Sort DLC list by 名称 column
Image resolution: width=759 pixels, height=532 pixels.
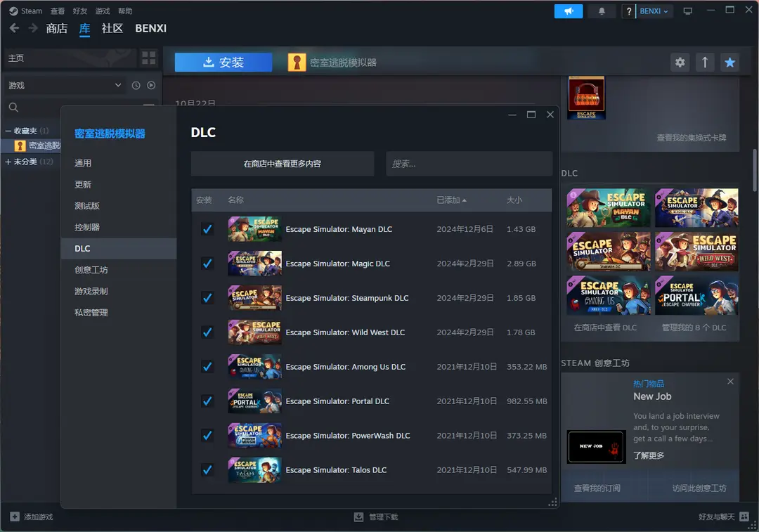(235, 200)
